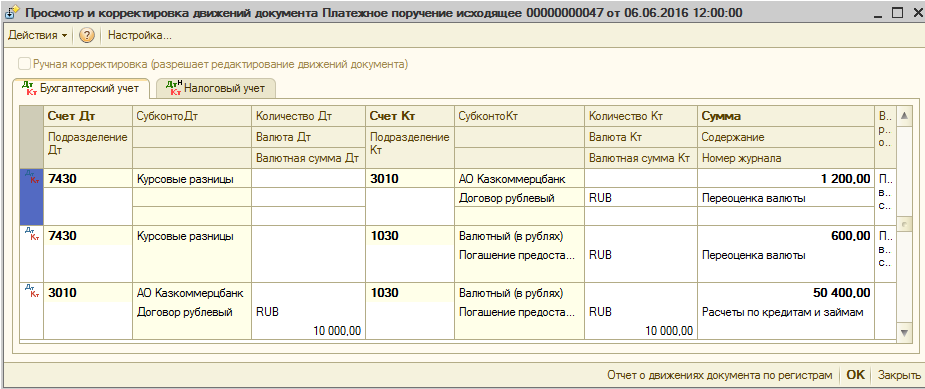Enable the Ручная корректировка checkbox
This screenshot has height=389, width=925.
(24, 64)
